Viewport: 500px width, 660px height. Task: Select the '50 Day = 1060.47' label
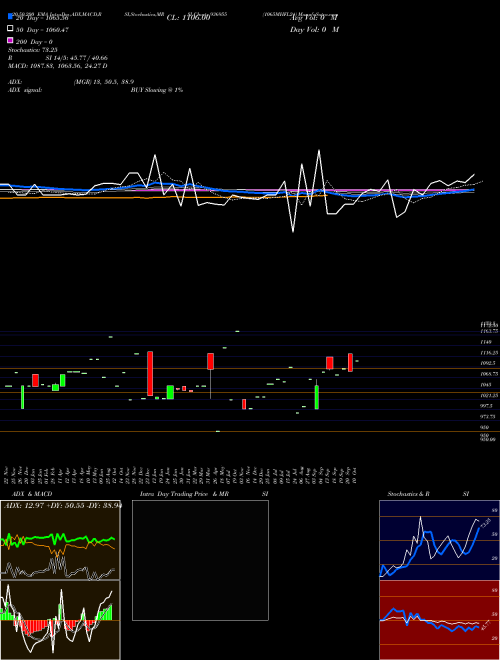click(42, 30)
